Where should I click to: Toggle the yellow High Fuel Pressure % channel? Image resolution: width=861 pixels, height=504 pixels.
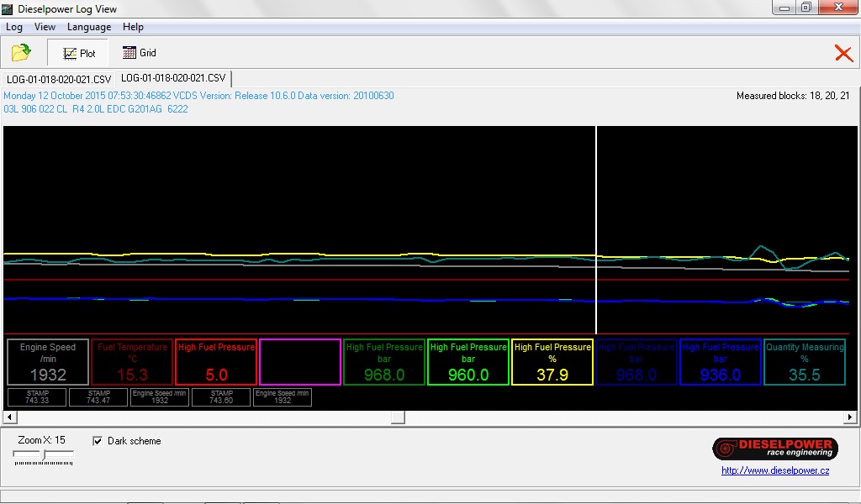pyautogui.click(x=552, y=362)
